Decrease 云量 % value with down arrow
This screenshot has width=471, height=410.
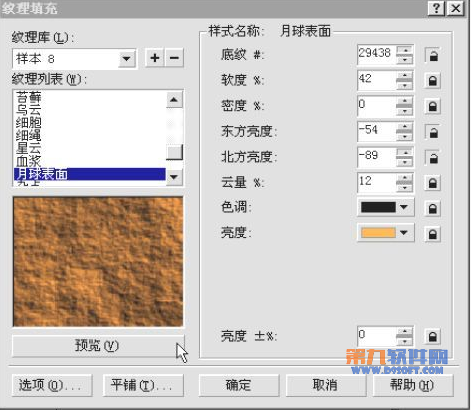click(x=405, y=188)
